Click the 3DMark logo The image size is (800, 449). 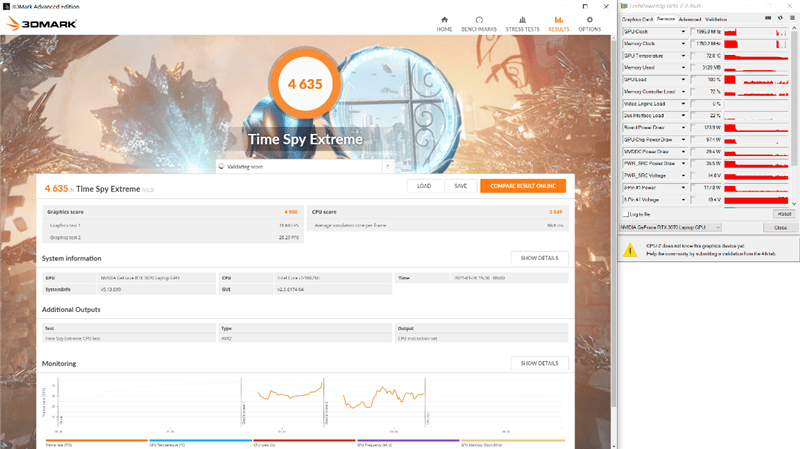42,23
